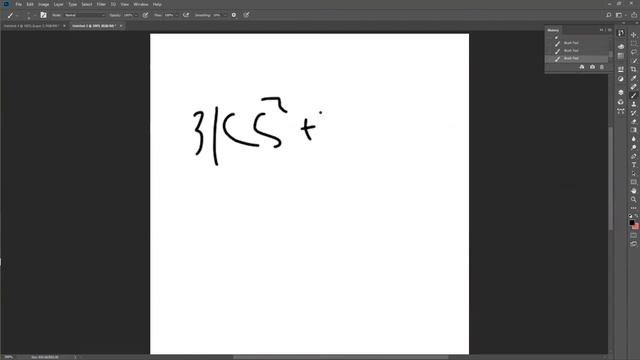Enable airbrush-style build-up effects
The width and height of the screenshot is (640, 360).
[186, 15]
